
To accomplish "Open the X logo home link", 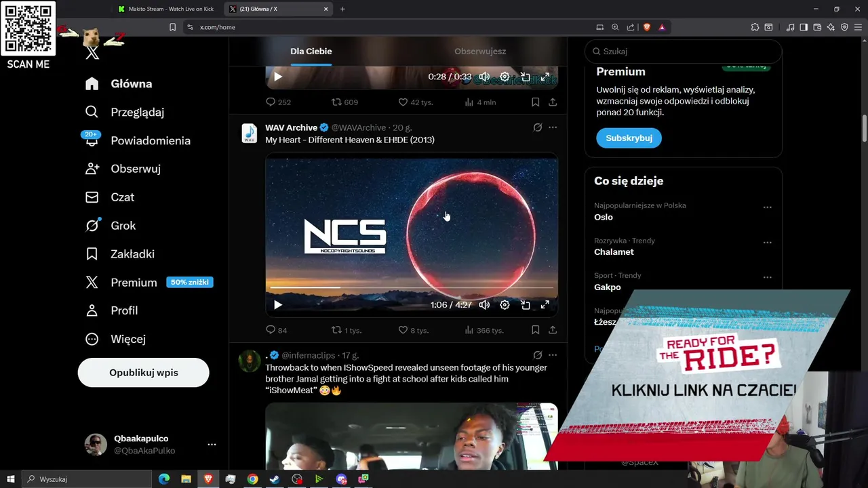I will [93, 53].
